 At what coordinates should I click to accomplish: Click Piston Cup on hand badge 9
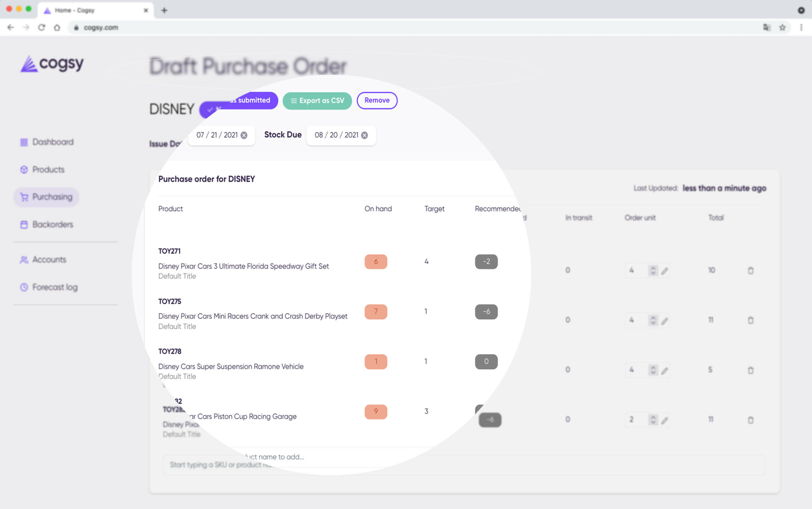coord(376,411)
